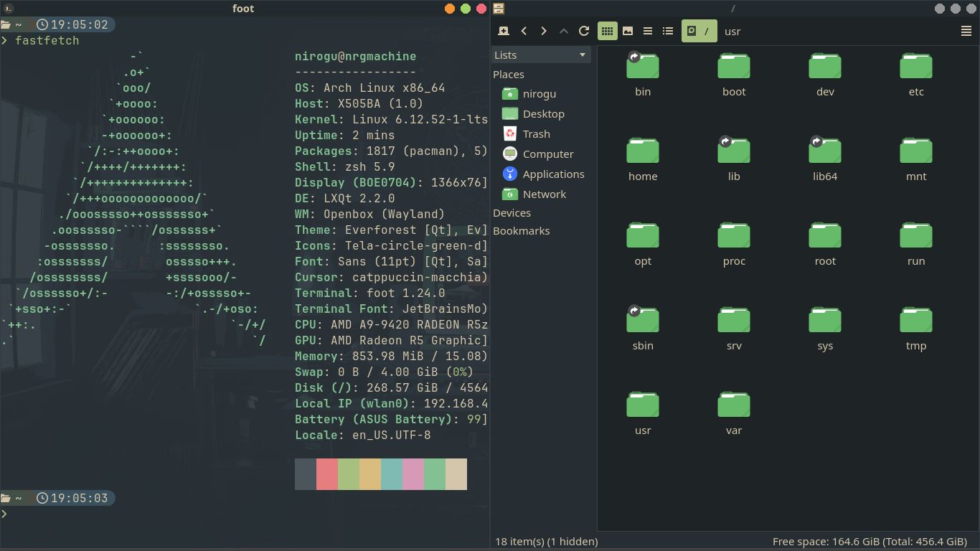Image resolution: width=980 pixels, height=551 pixels.
Task: Expand the Bookmarks section in sidebar
Action: tap(521, 230)
